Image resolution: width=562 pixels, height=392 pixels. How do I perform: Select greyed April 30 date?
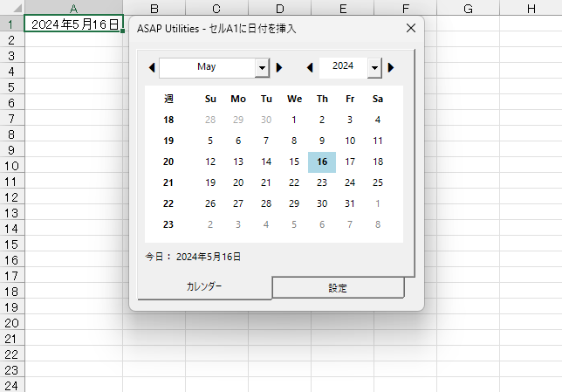(266, 120)
